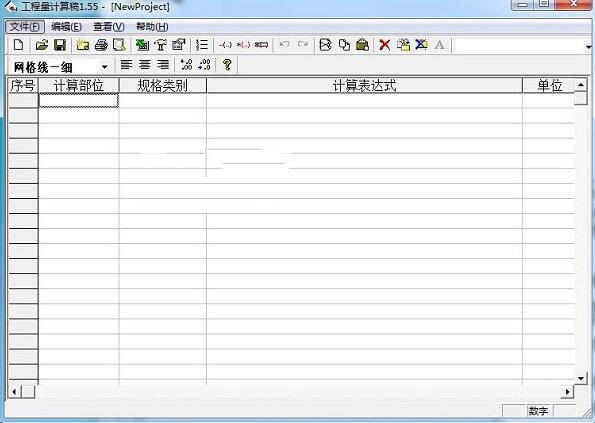Save the project with the floppy disk icon
Image resolution: width=595 pixels, height=423 pixels.
pyautogui.click(x=60, y=45)
